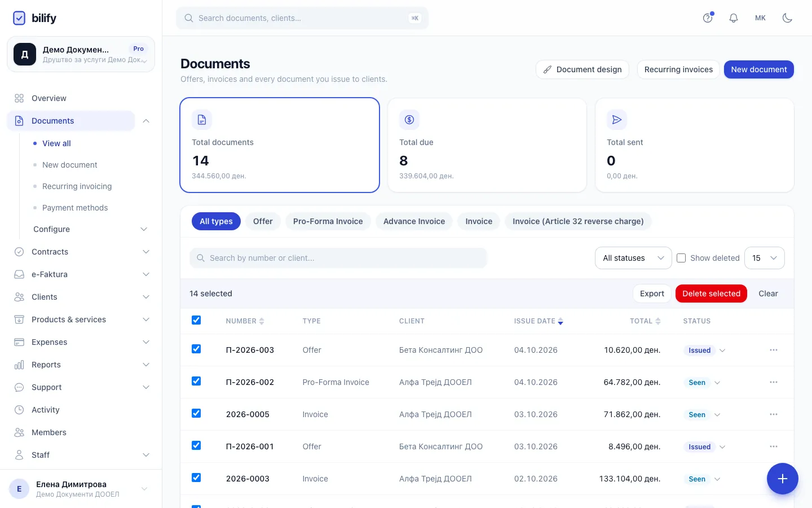Open the All statuses dropdown
The width and height of the screenshot is (812, 508).
coord(633,258)
